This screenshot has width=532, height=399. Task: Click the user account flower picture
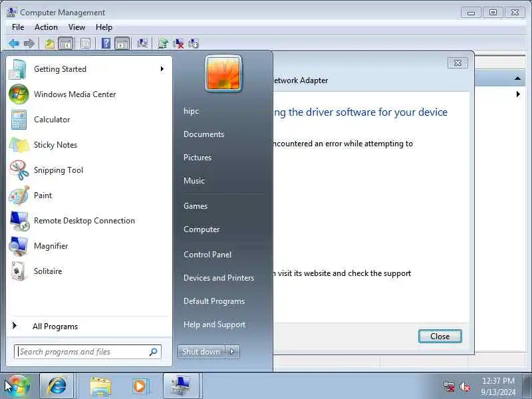223,73
